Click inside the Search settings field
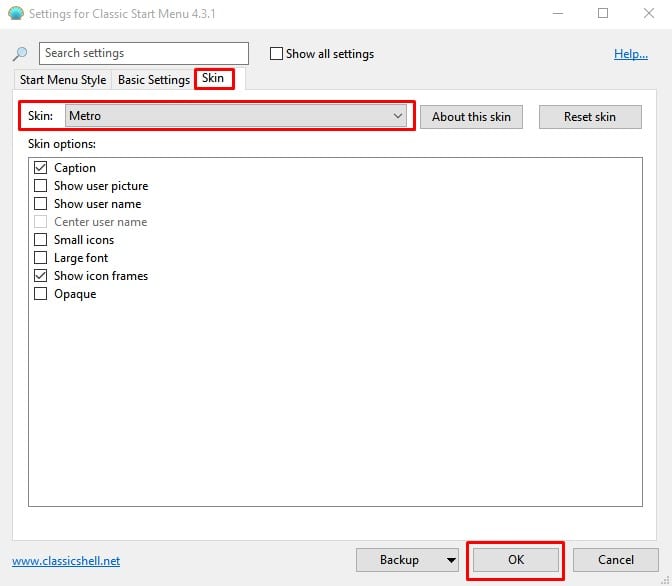 [x=144, y=53]
